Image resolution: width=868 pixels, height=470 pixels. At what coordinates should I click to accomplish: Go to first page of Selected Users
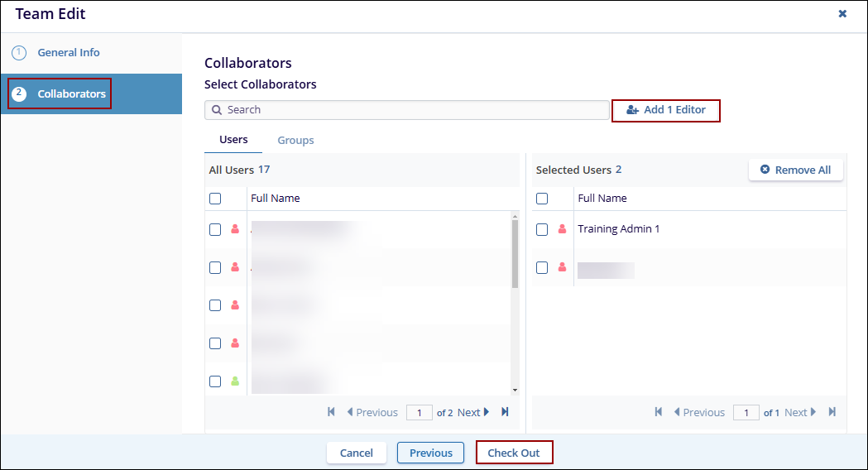point(659,412)
